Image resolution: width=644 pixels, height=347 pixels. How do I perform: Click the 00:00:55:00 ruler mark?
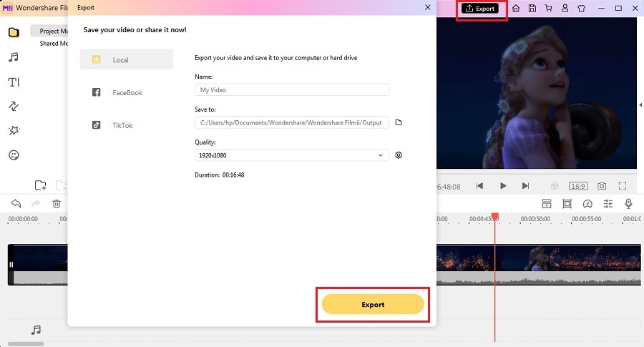tap(587, 219)
